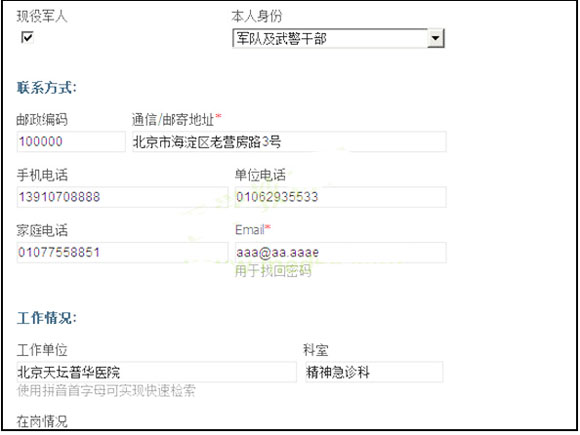Select the 工作单位 field 北京天坛普华医院
The image size is (580, 435).
[156, 372]
